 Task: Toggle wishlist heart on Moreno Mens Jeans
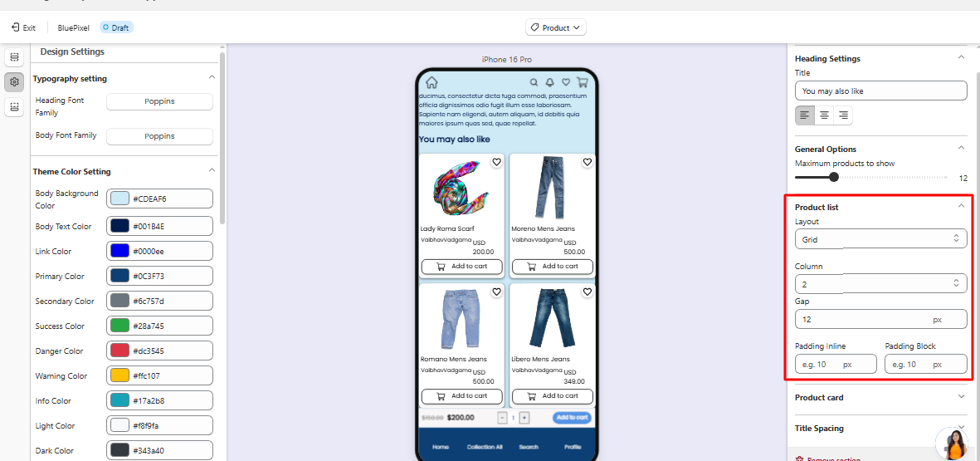(587, 162)
